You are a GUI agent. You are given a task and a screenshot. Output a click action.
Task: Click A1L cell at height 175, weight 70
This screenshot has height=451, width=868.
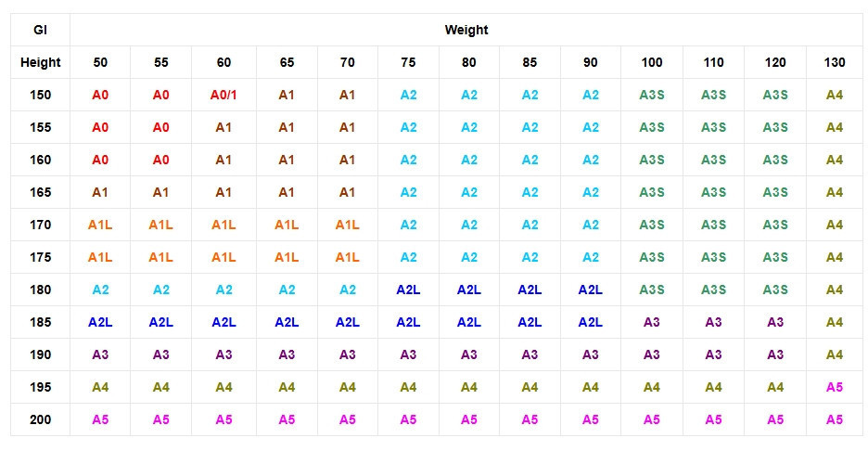(347, 257)
